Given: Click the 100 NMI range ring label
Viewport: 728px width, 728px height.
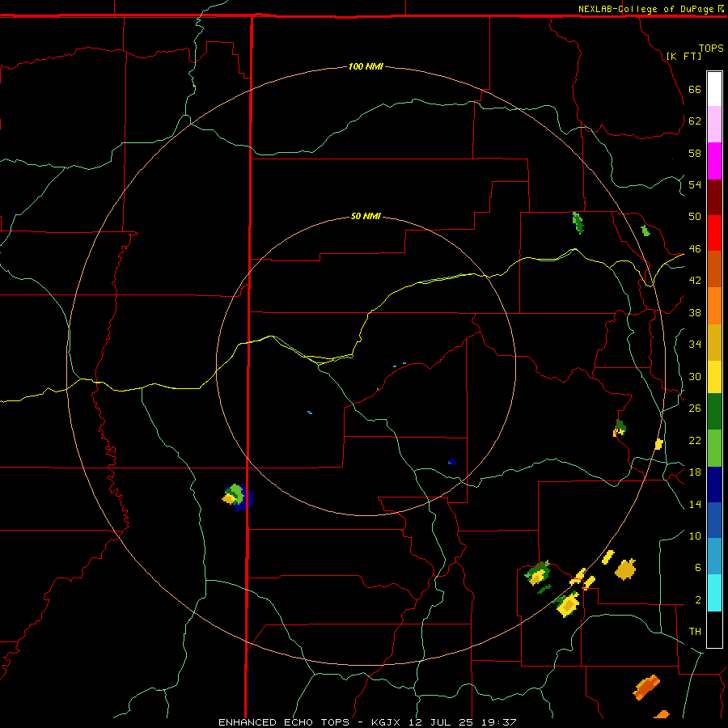Looking at the screenshot, I should [366, 66].
